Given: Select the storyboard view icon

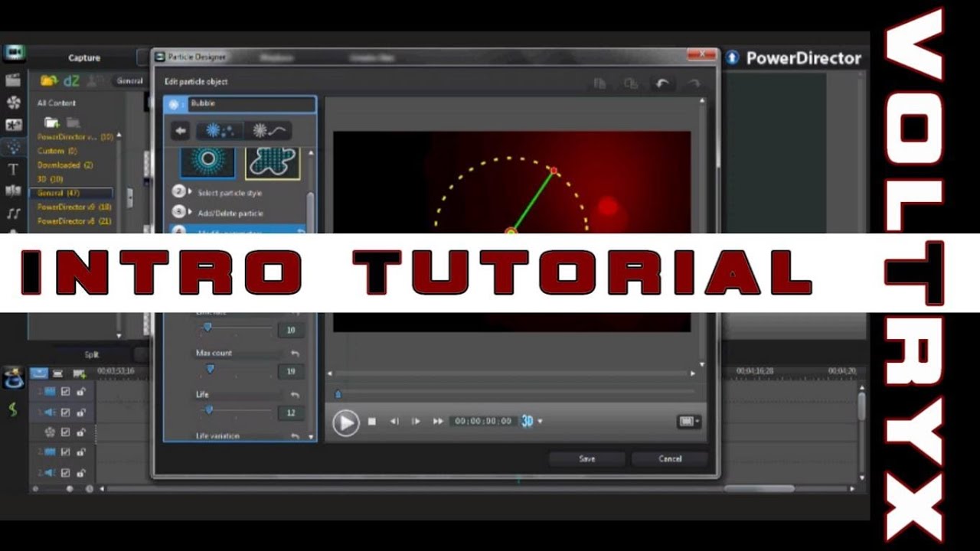Looking at the screenshot, I should coord(58,373).
